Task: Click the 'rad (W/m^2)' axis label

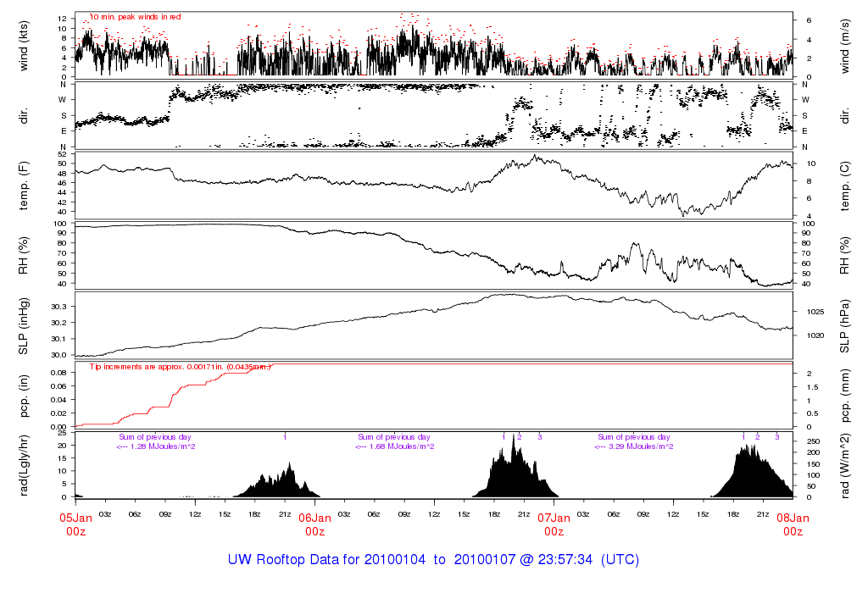Action: (x=844, y=465)
